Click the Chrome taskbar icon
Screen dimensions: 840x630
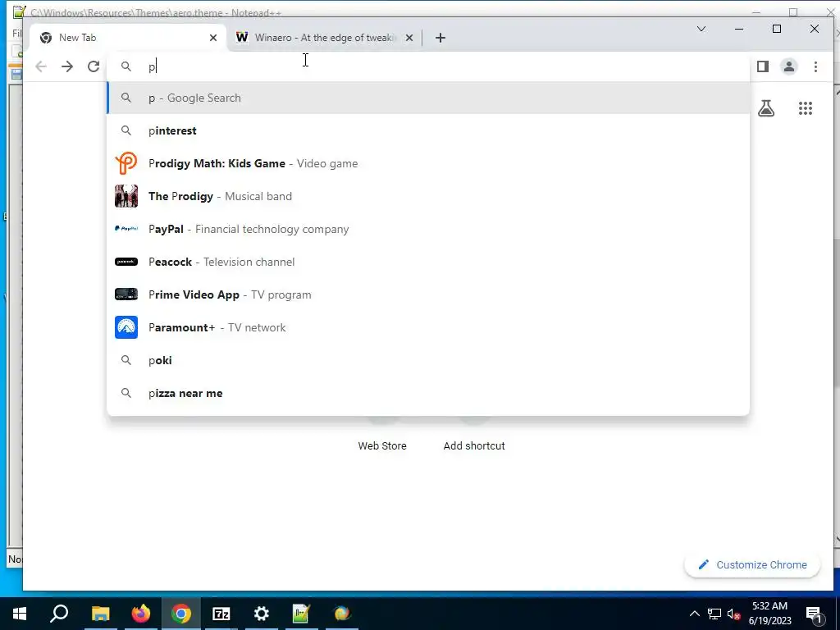pos(181,614)
